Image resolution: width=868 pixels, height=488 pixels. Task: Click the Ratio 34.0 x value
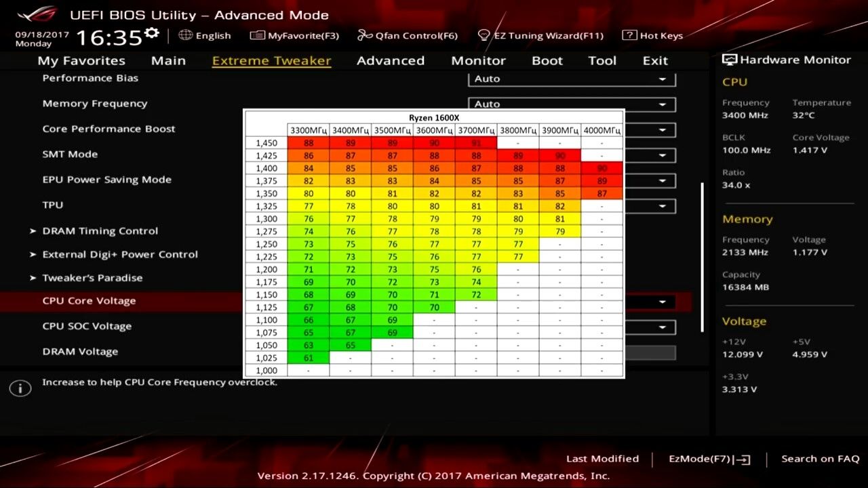(x=736, y=185)
